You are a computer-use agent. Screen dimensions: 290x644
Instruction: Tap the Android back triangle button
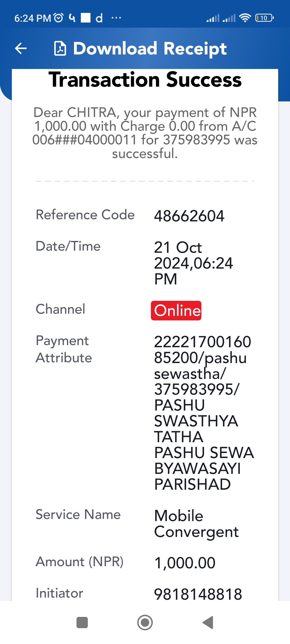pos(208,623)
